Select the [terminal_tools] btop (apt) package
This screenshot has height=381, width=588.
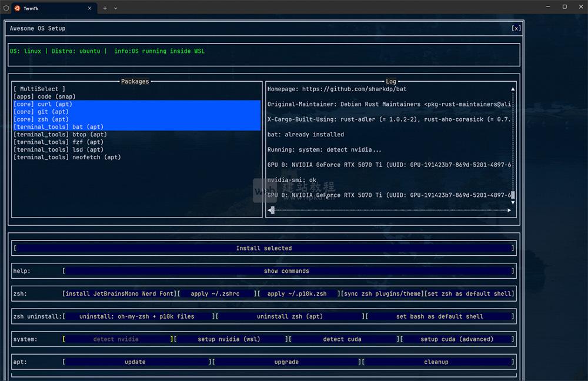tap(60, 135)
